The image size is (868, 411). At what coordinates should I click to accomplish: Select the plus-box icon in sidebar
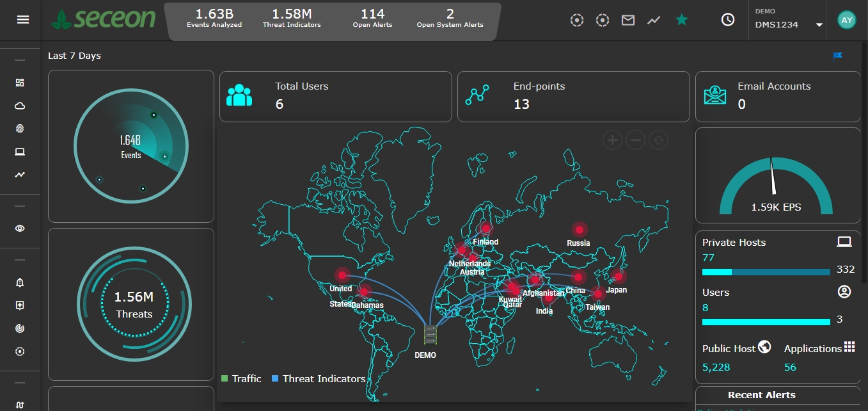point(20,305)
